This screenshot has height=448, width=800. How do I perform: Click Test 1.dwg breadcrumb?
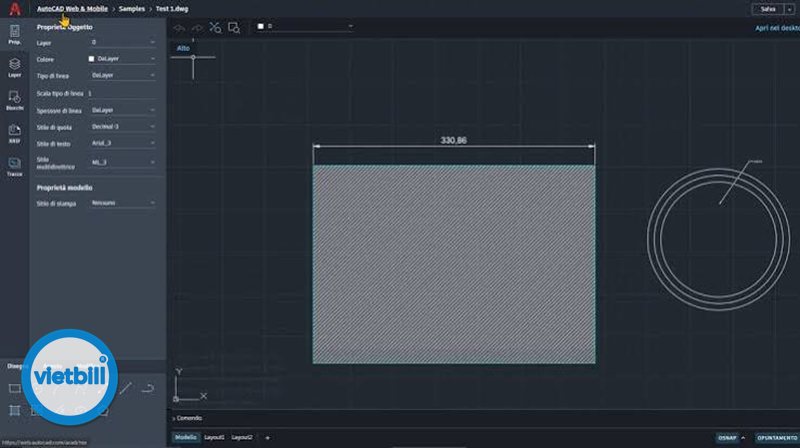(172, 9)
